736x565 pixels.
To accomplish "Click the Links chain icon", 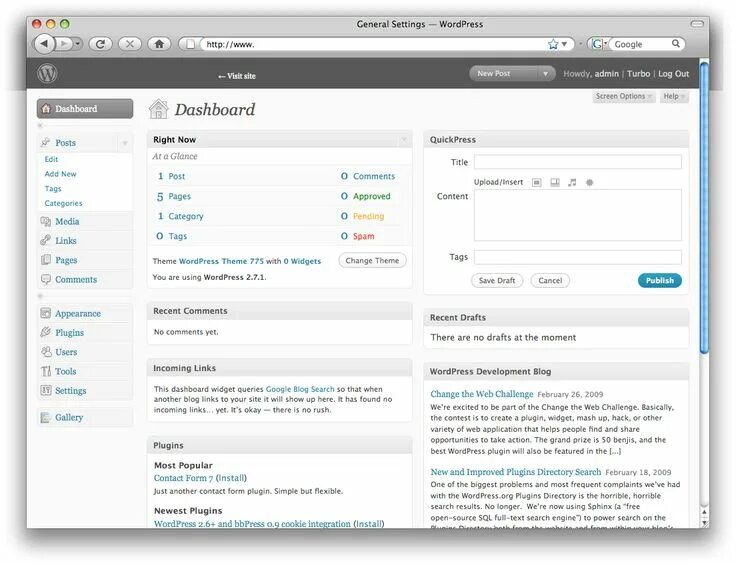I will click(x=46, y=240).
